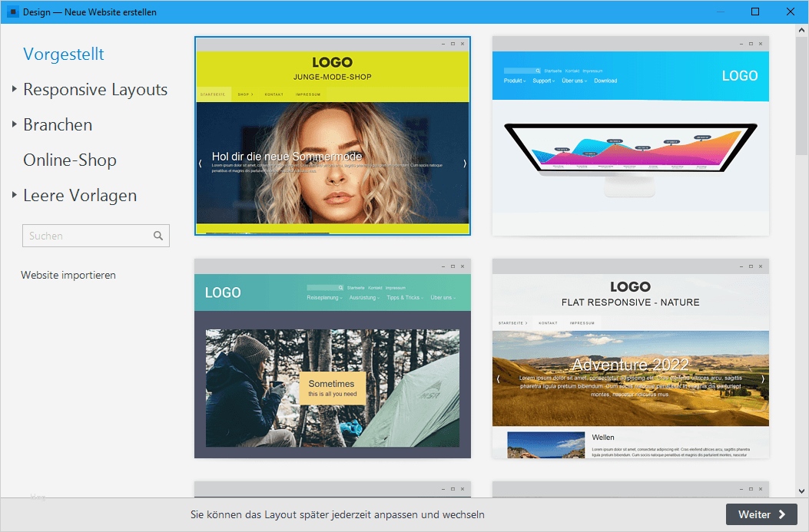
Task: Select the template showing a monitor with charts
Action: point(630,136)
